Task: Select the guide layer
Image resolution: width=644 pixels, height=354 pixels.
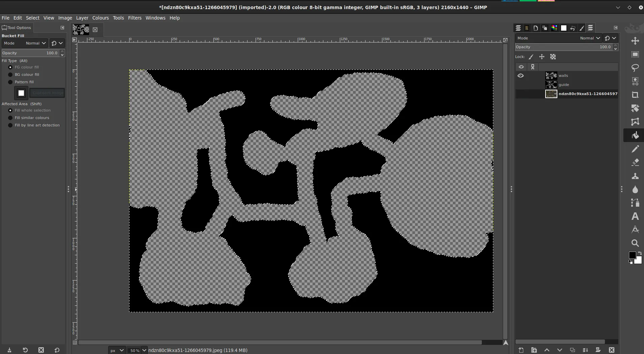Action: pos(564,85)
